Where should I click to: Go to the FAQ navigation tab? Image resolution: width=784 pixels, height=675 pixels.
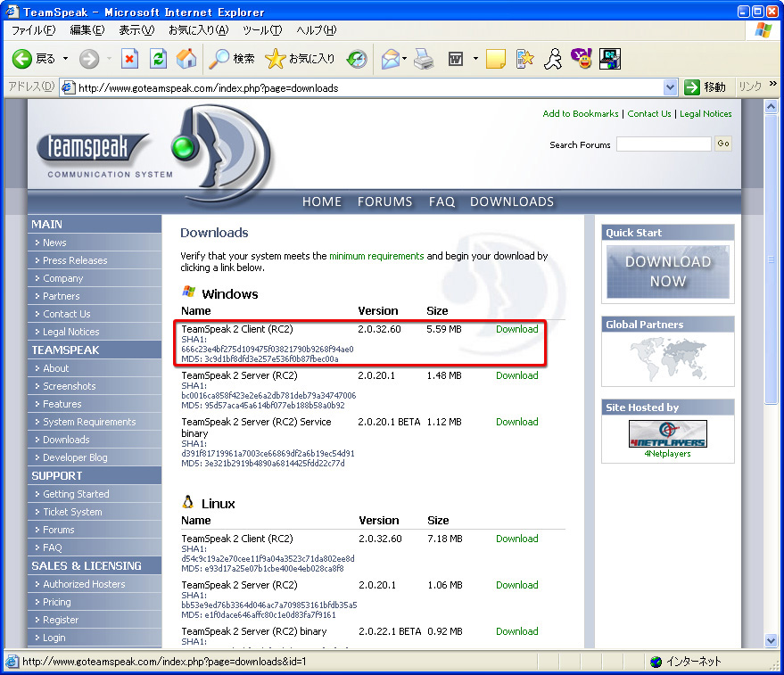pos(442,202)
